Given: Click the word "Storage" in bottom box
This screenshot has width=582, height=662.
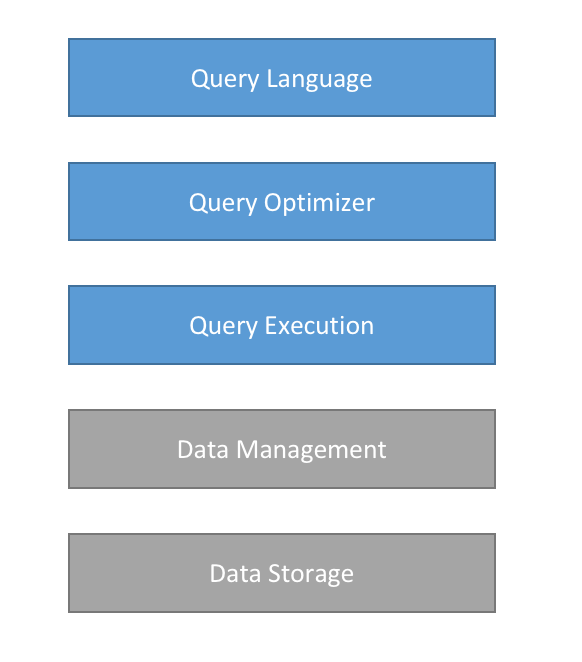Looking at the screenshot, I should [x=311, y=574].
